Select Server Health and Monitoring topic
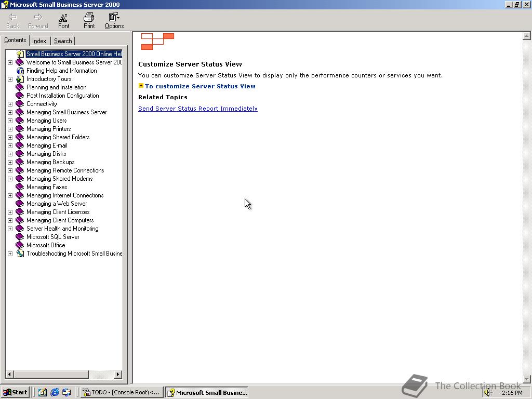The image size is (532, 399). (x=62, y=229)
